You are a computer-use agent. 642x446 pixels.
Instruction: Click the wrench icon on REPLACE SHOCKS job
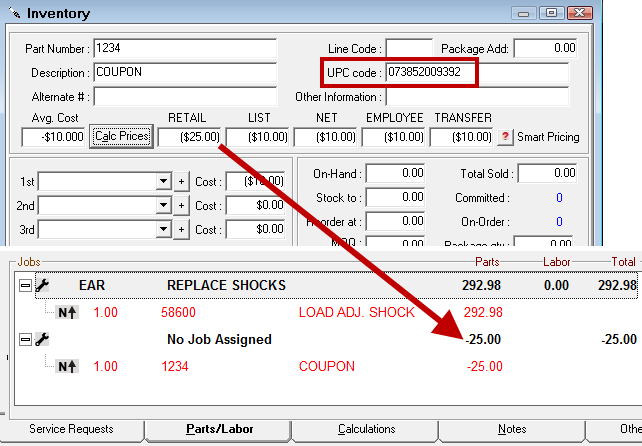(42, 285)
